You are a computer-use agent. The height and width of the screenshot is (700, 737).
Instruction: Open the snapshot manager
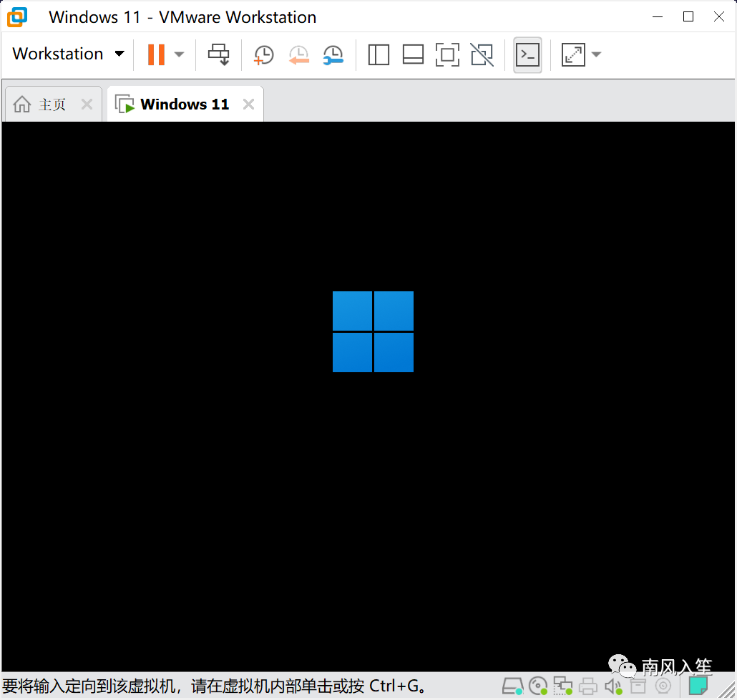coord(333,55)
